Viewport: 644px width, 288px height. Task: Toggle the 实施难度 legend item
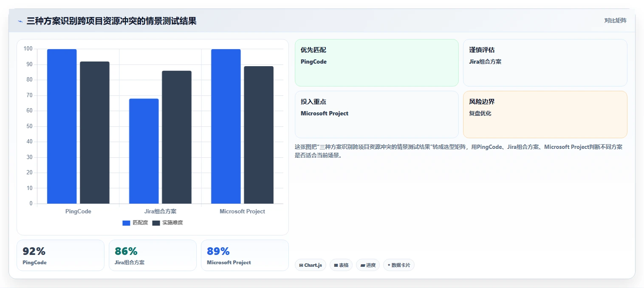[167, 223]
